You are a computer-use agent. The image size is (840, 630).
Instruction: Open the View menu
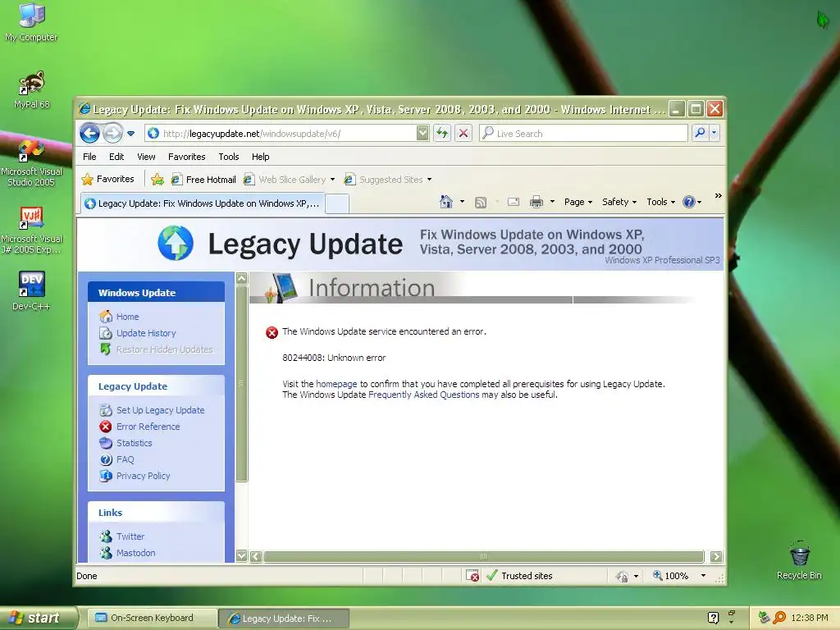click(146, 157)
